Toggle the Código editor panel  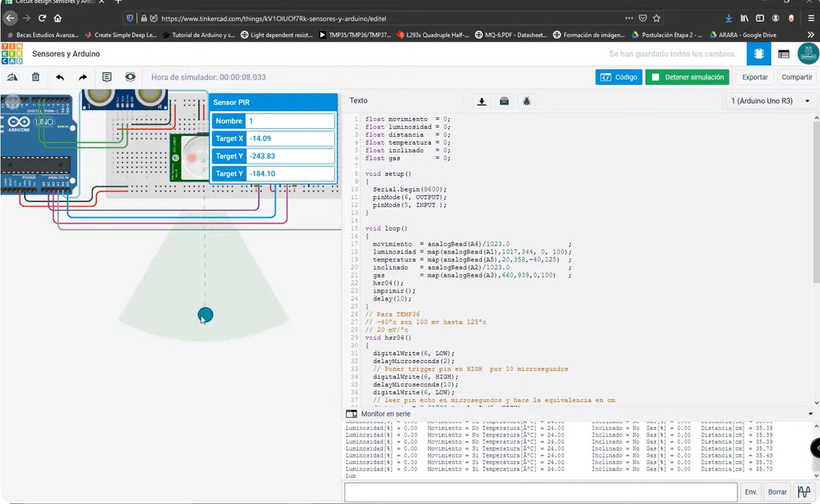point(618,77)
